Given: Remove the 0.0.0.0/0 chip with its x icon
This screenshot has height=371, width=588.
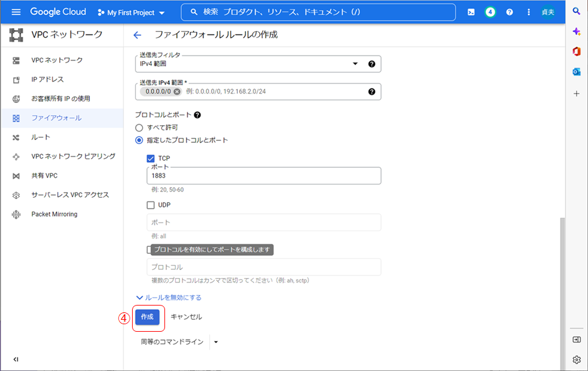Looking at the screenshot, I should (x=177, y=92).
